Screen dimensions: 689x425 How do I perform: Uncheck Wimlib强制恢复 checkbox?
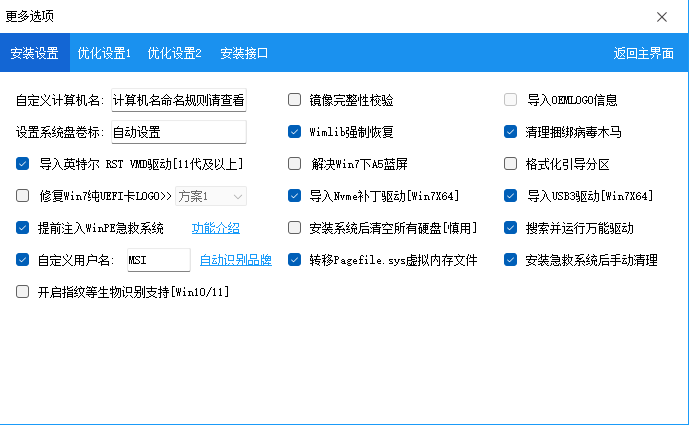(x=294, y=131)
